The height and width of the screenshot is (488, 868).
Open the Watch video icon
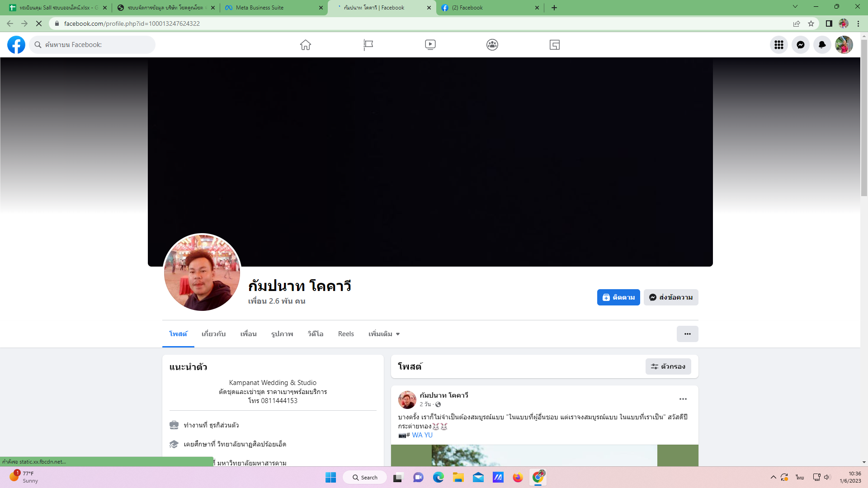click(x=430, y=45)
